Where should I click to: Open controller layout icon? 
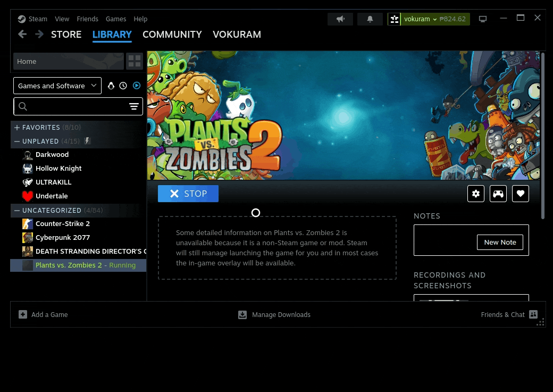(498, 194)
